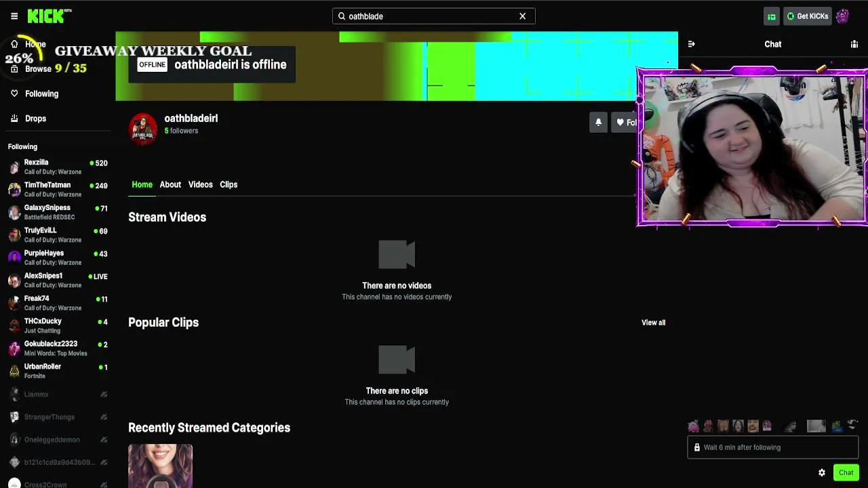The image size is (868, 488).
Task: Collapse the chat panel with the arrow icon
Action: [691, 44]
